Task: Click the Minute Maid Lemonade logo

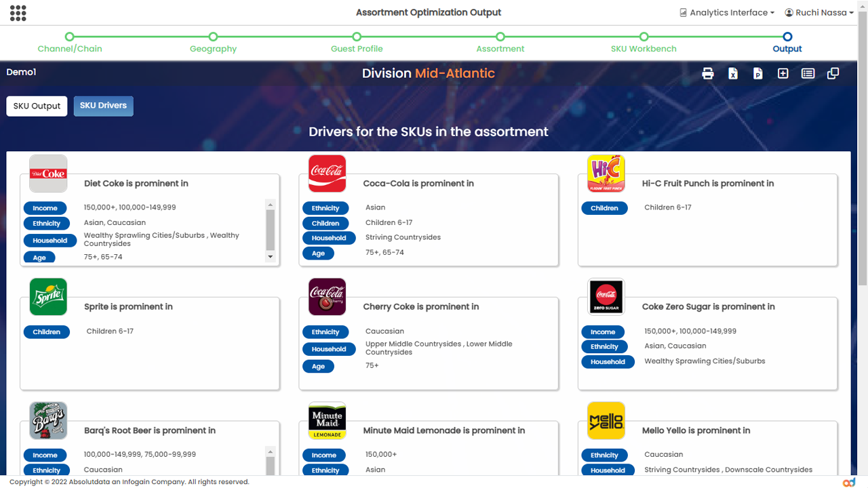Action: (x=327, y=420)
